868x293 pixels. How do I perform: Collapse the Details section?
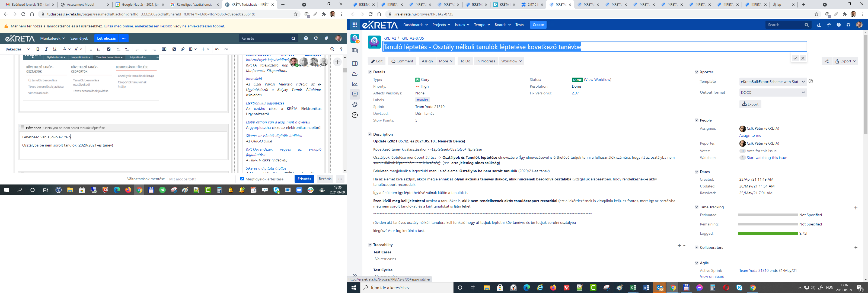pos(370,72)
